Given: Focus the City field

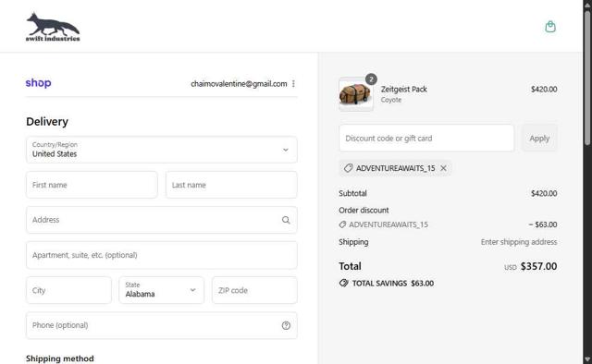Looking at the screenshot, I should [x=68, y=290].
